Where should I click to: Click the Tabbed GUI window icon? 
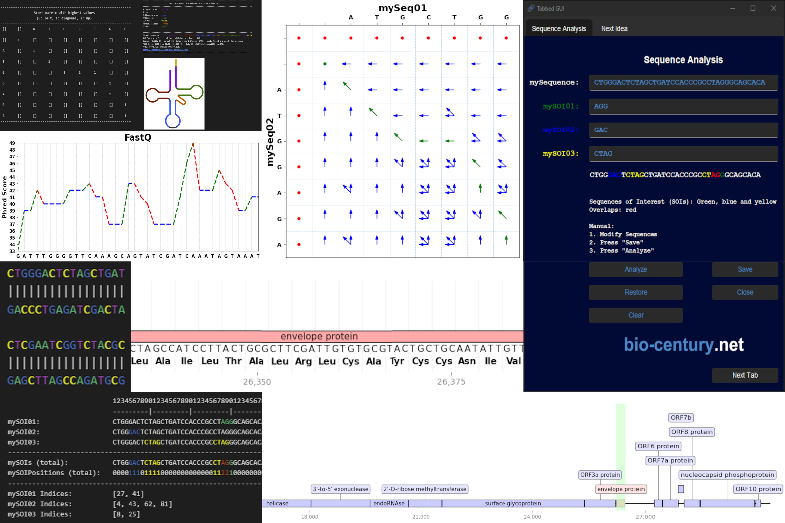click(531, 8)
